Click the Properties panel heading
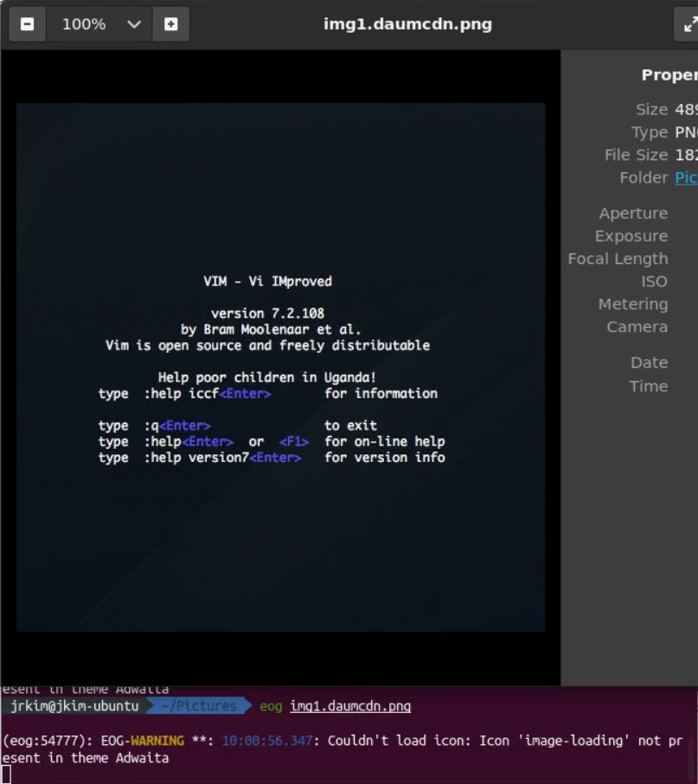The width and height of the screenshot is (698, 784). click(669, 75)
